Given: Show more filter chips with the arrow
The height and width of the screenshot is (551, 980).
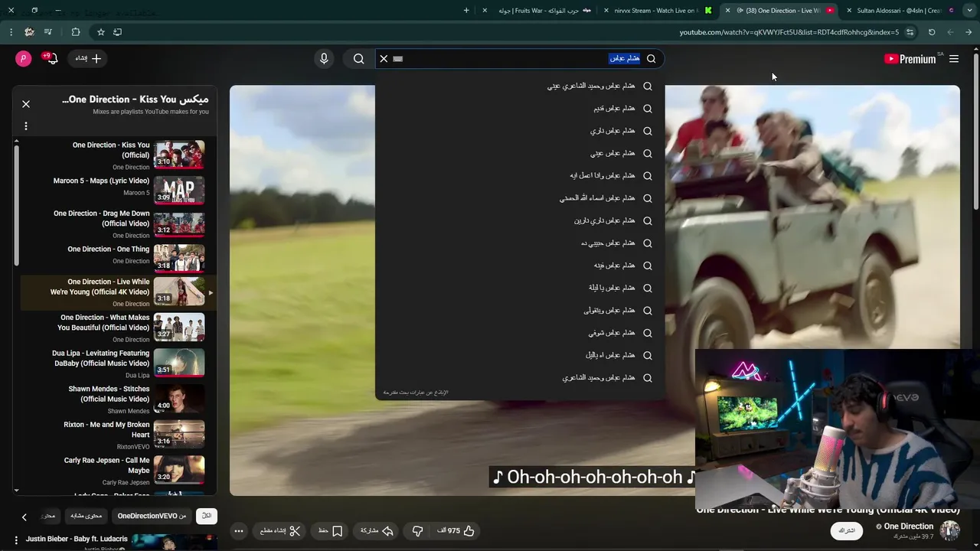Looking at the screenshot, I should coord(24,517).
